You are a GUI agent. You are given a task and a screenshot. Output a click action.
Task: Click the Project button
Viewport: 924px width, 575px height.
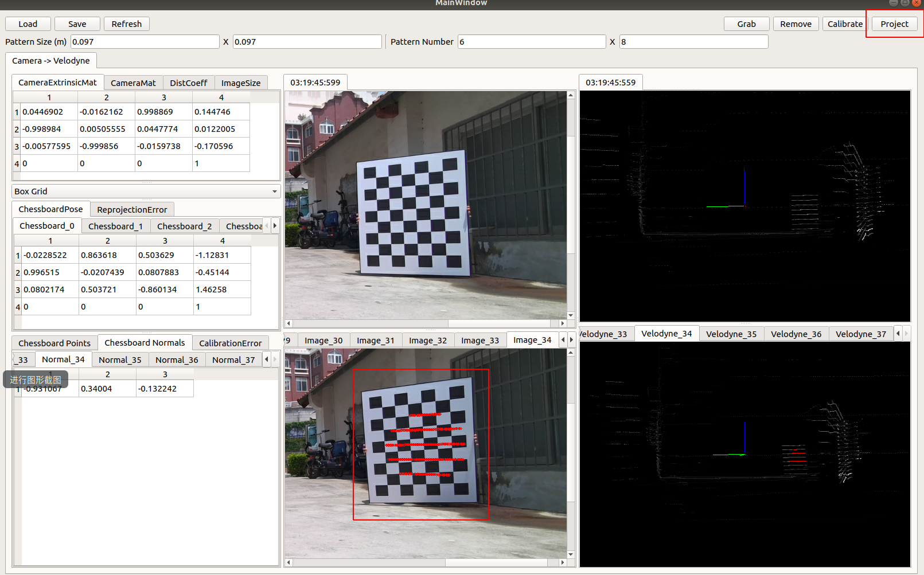pos(894,24)
